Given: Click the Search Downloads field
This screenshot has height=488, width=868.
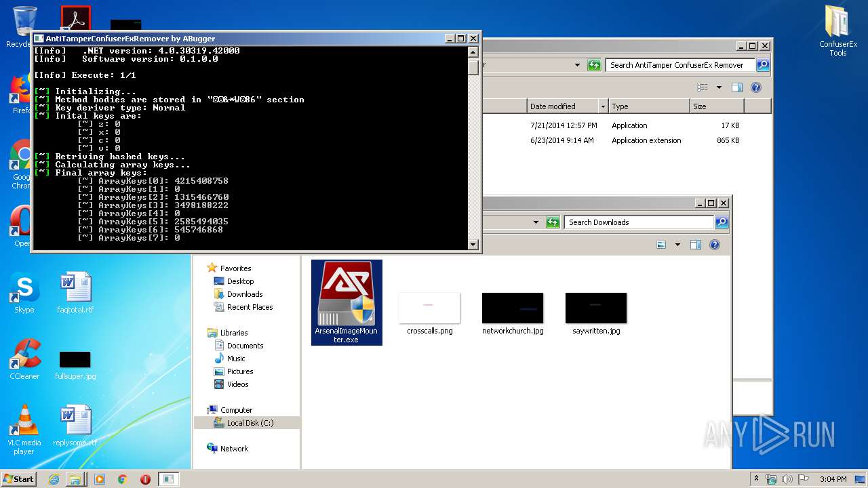Looking at the screenshot, I should point(639,222).
